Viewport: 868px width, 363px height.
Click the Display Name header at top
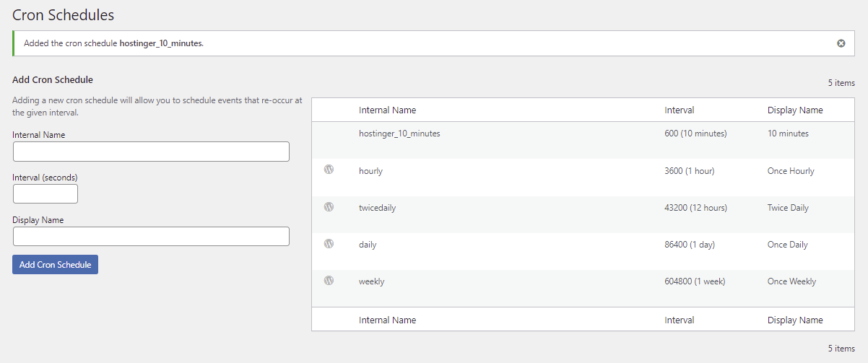794,110
